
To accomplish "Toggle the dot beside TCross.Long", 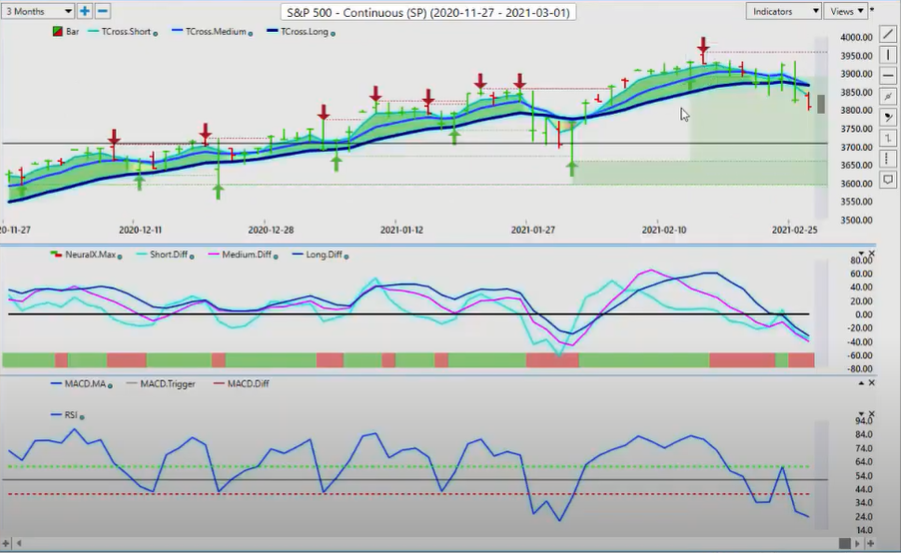I will (x=333, y=33).
